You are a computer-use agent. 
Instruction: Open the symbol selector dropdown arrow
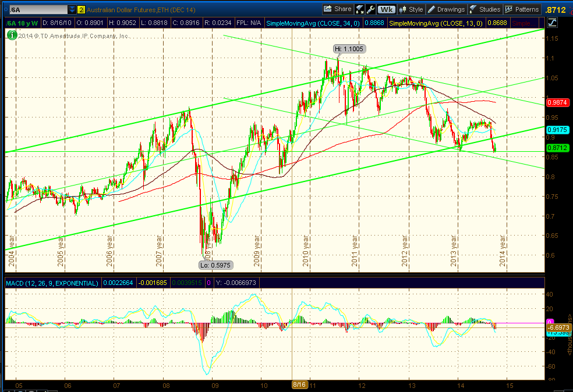pos(72,10)
